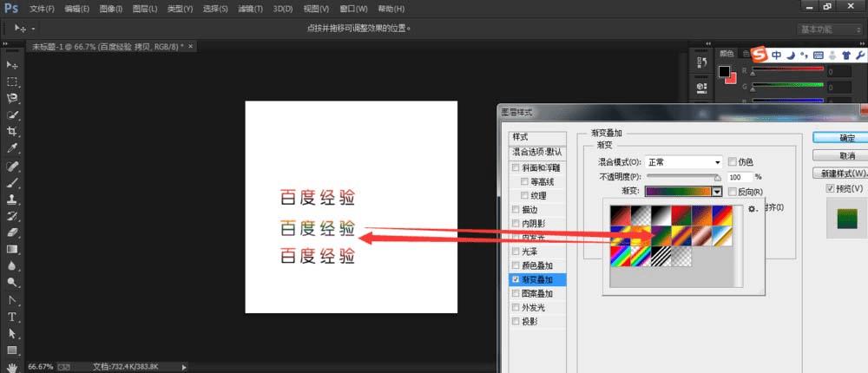Select the History Brush tool
The image size is (868, 373).
click(x=12, y=216)
